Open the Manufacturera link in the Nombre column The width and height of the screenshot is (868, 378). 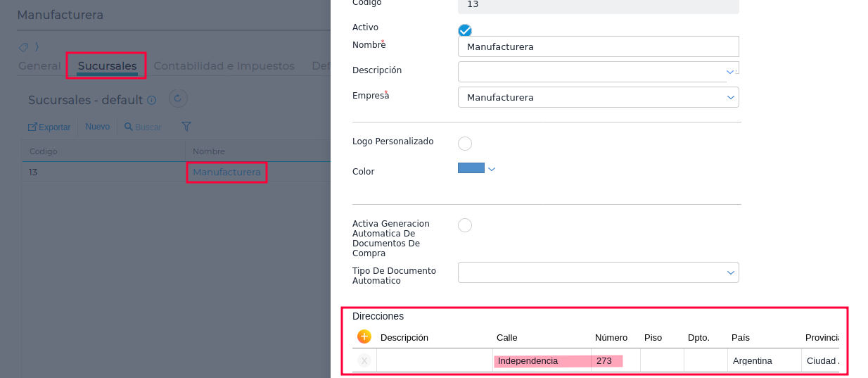[x=226, y=172]
